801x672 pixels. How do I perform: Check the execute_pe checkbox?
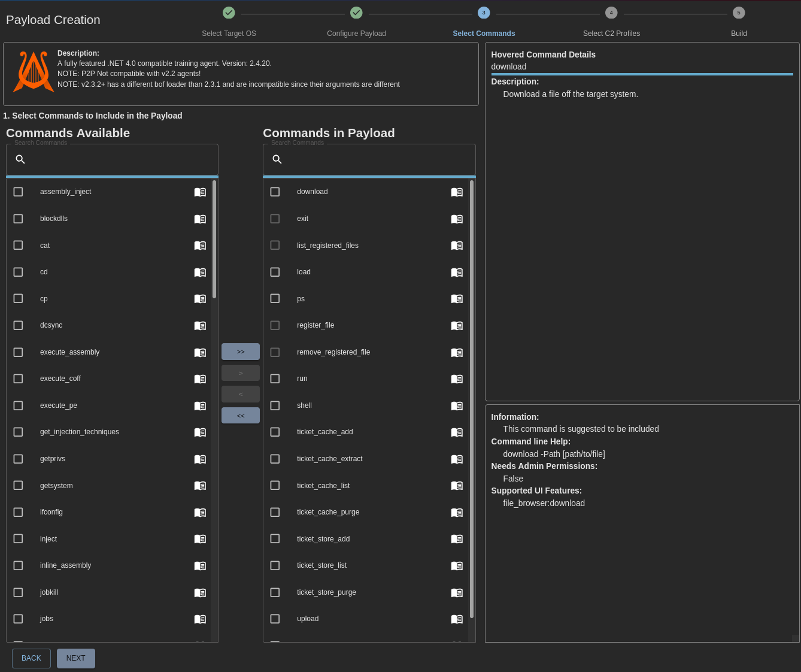tap(18, 405)
